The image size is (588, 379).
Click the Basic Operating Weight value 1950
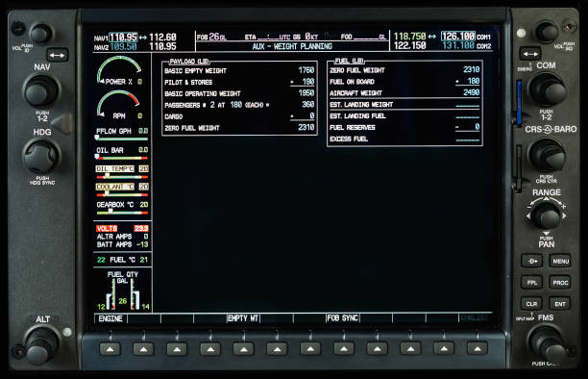(x=306, y=93)
